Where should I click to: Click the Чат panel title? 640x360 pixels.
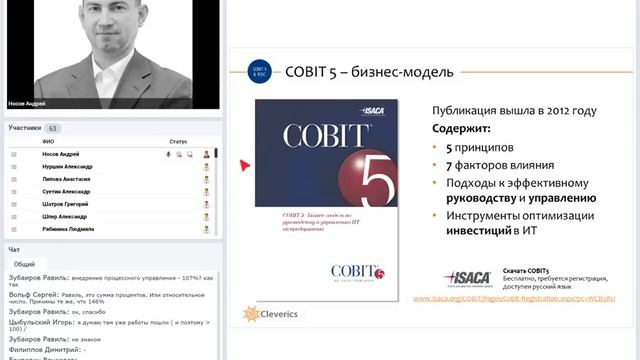(14, 249)
